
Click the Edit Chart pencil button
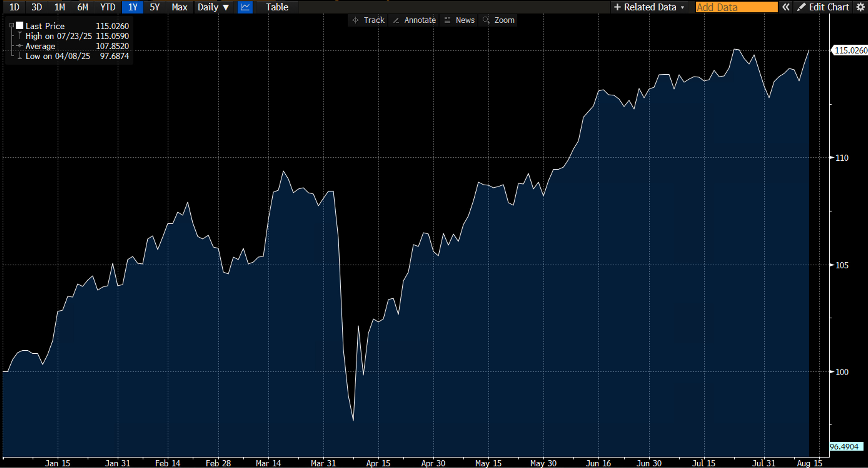(x=823, y=7)
